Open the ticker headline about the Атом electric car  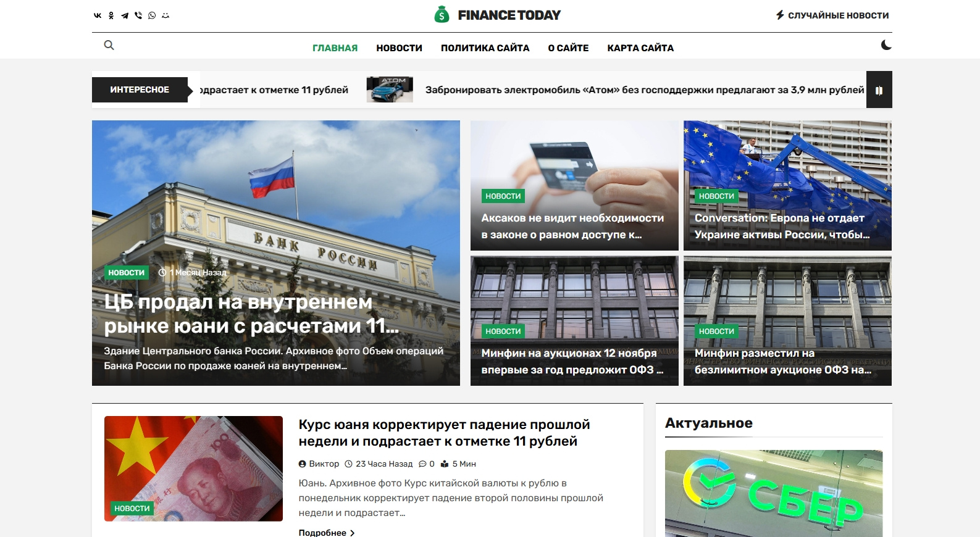(645, 90)
